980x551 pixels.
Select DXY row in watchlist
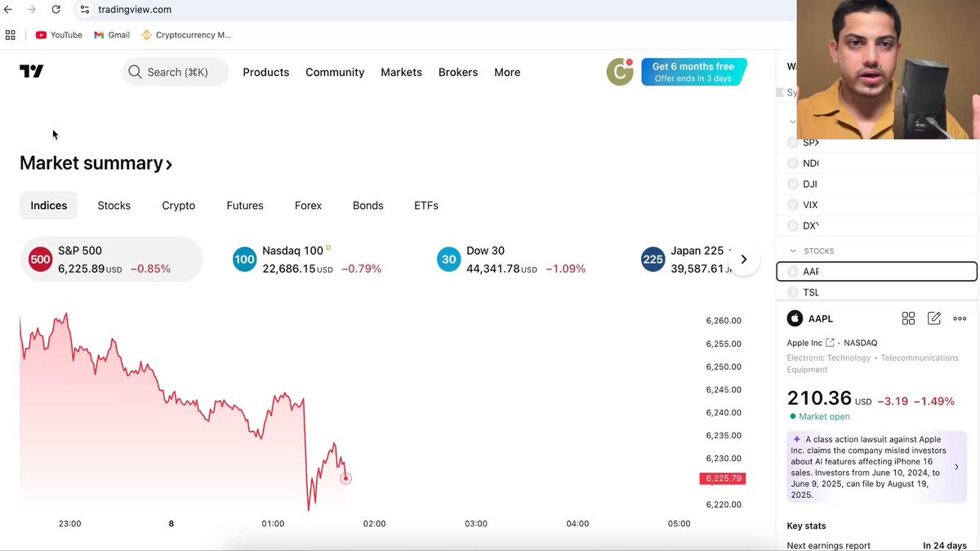[878, 225]
